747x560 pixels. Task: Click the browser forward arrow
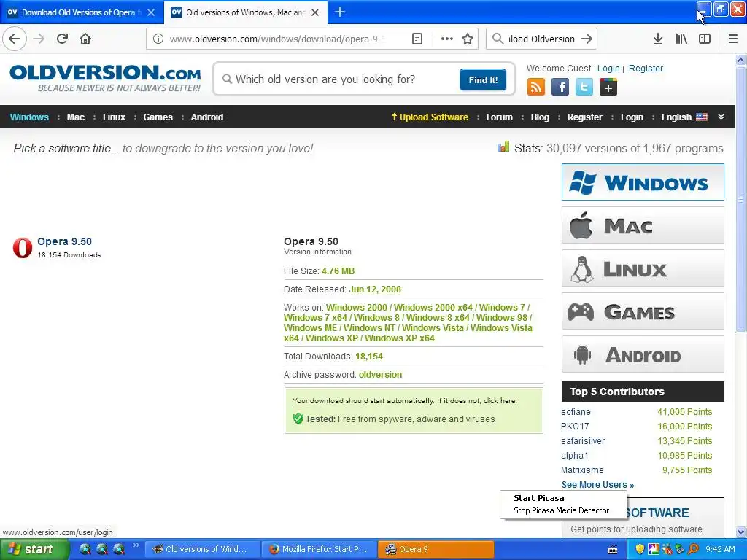(39, 39)
